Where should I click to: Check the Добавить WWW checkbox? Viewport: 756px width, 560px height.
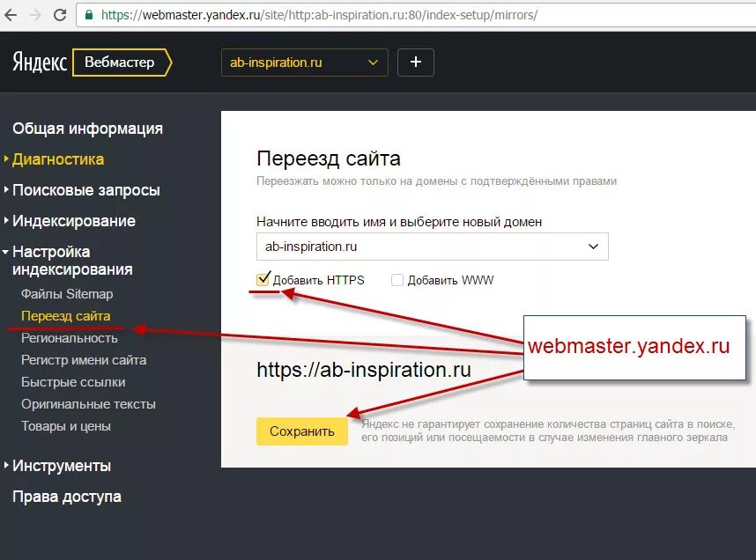coord(397,280)
